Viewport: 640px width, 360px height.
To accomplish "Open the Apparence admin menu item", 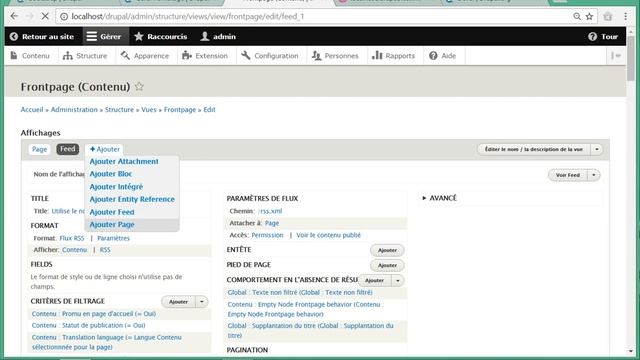I will (x=145, y=56).
